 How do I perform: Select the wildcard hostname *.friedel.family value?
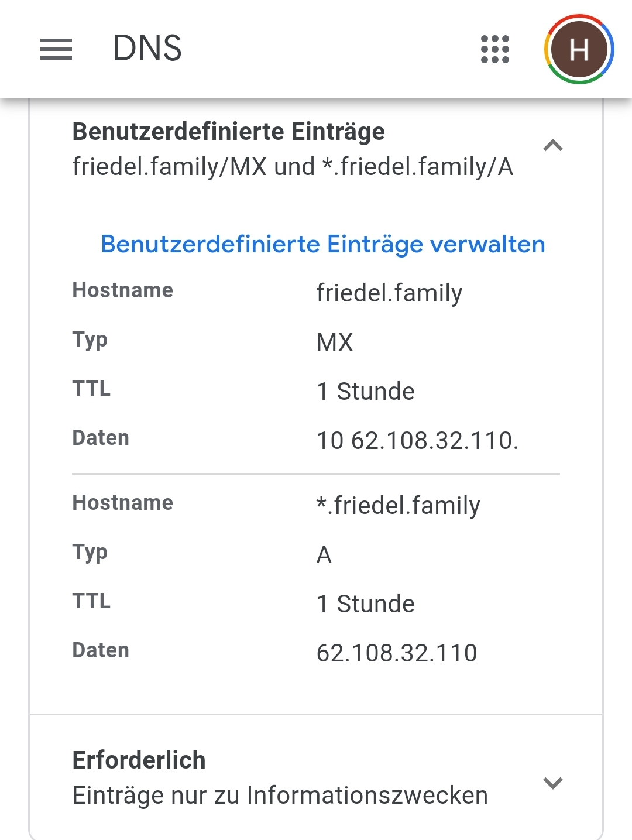coord(398,505)
